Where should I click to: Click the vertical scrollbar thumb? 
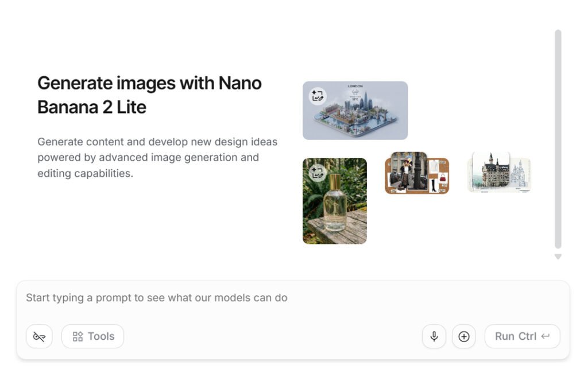(x=558, y=139)
